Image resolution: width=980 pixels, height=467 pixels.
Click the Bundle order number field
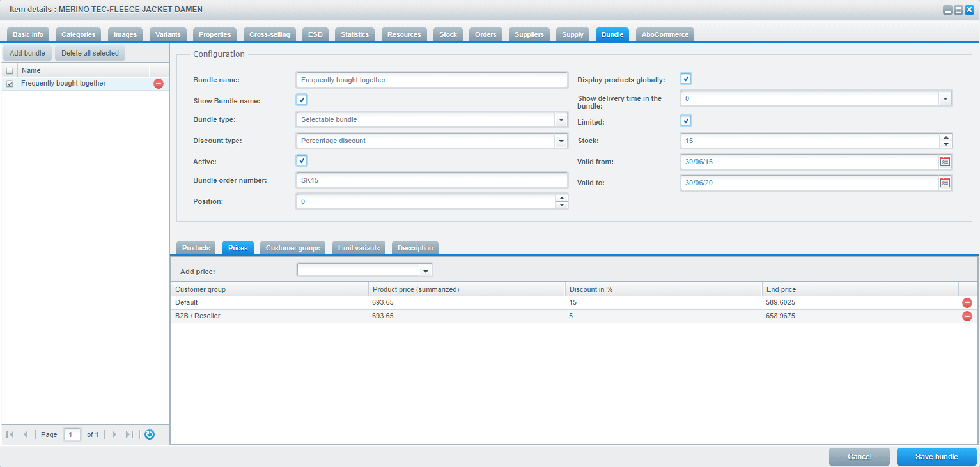[x=432, y=180]
